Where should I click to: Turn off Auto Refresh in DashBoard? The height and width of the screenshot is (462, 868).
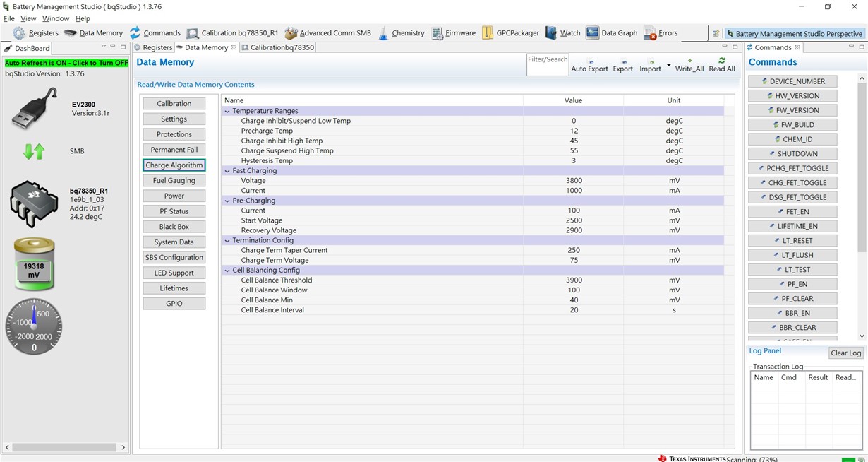66,63
